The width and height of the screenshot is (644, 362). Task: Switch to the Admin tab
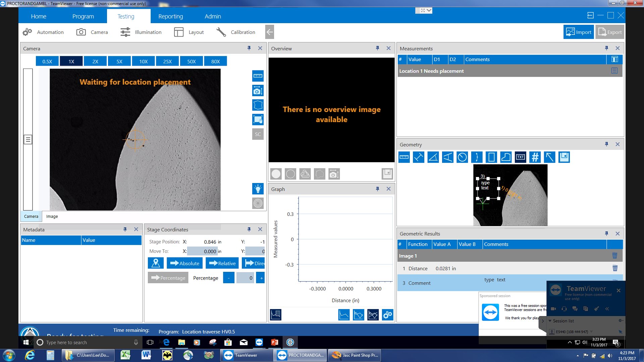[213, 16]
